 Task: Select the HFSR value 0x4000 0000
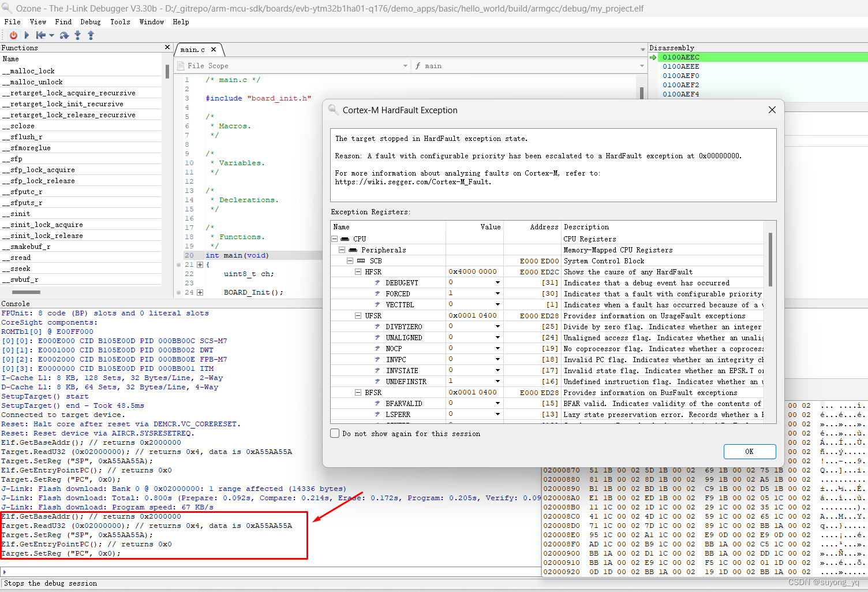pyautogui.click(x=473, y=271)
